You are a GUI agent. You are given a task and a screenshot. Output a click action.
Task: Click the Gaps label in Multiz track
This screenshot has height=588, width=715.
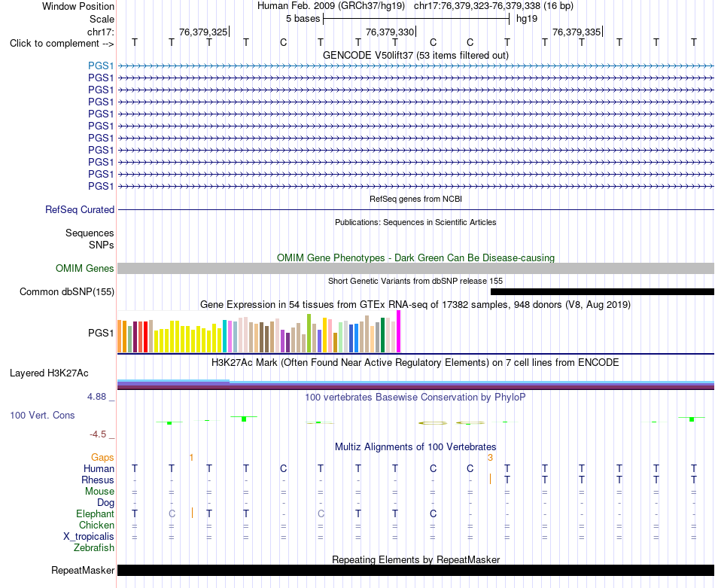click(x=102, y=457)
